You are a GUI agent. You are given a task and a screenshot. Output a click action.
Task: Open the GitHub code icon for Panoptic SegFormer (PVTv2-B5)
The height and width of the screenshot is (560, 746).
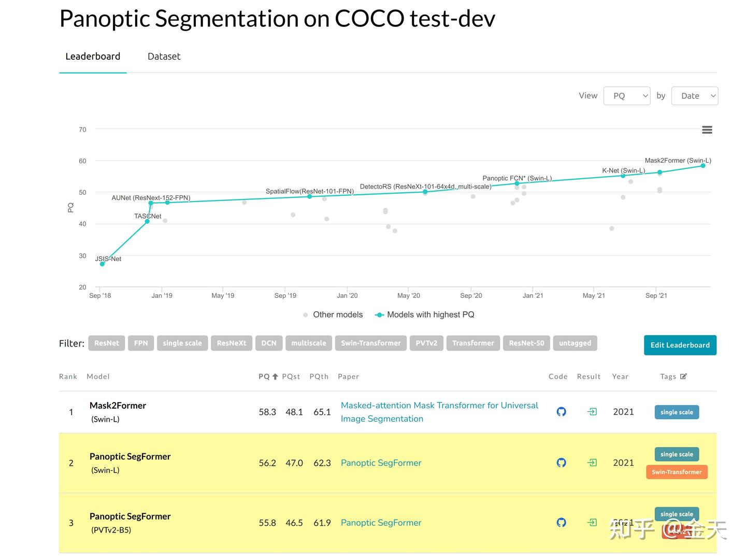561,523
